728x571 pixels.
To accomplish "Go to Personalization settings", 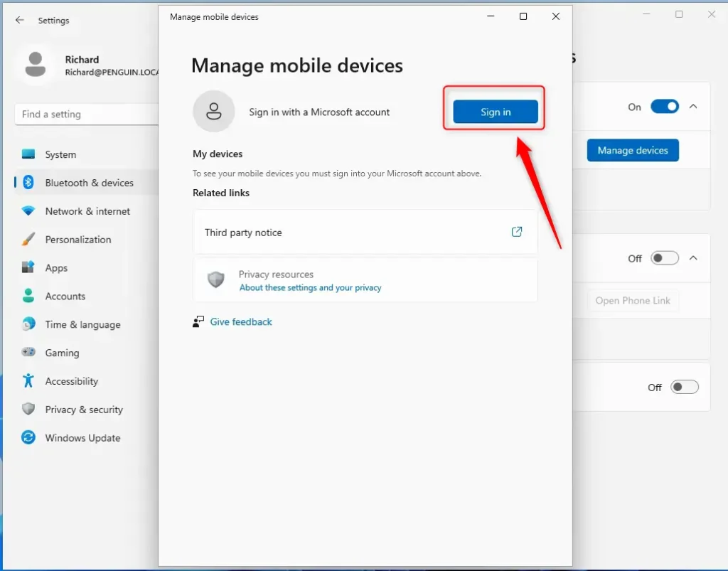I will tap(86, 239).
